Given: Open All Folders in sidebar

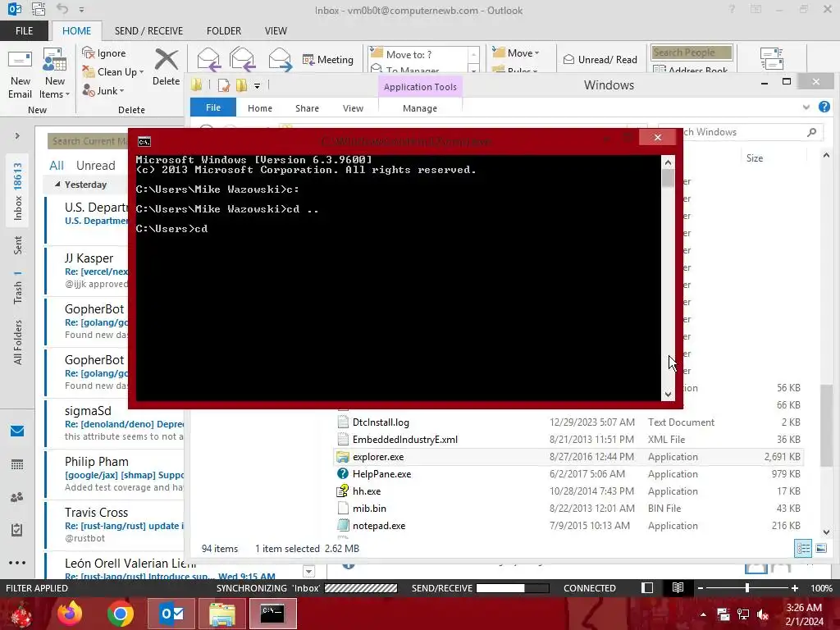Looking at the screenshot, I should point(18,342).
